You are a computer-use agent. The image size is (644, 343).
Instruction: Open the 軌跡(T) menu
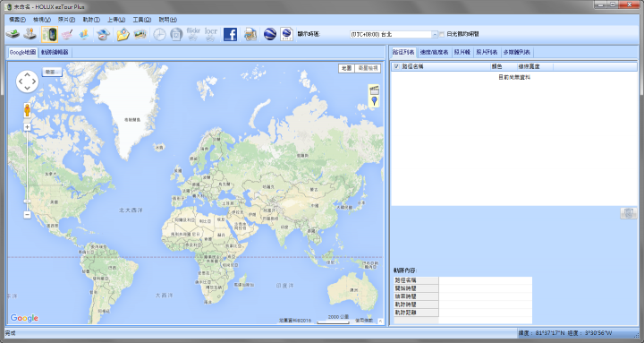pyautogui.click(x=91, y=20)
